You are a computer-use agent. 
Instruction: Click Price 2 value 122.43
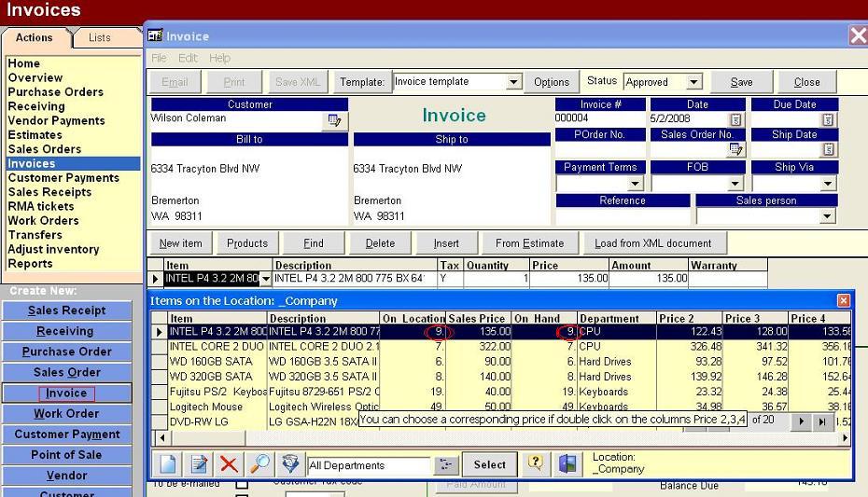pos(706,332)
